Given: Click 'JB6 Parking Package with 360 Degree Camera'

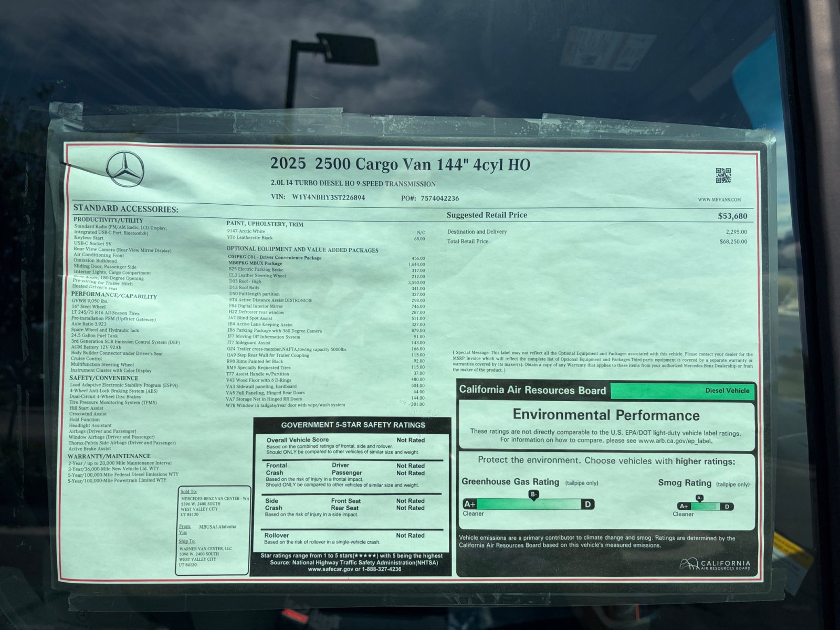Looking at the screenshot, I should 275,331.
